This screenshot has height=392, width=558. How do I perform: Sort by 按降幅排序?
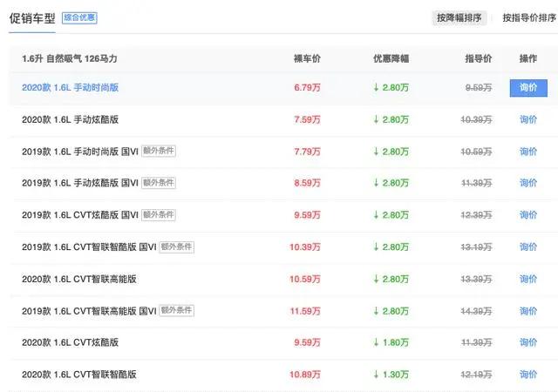coord(459,17)
